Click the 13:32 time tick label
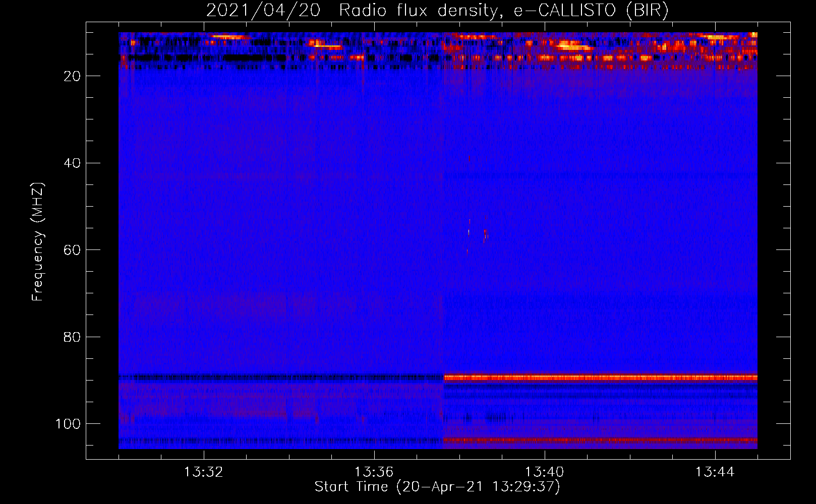The image size is (816, 504). pyautogui.click(x=204, y=472)
